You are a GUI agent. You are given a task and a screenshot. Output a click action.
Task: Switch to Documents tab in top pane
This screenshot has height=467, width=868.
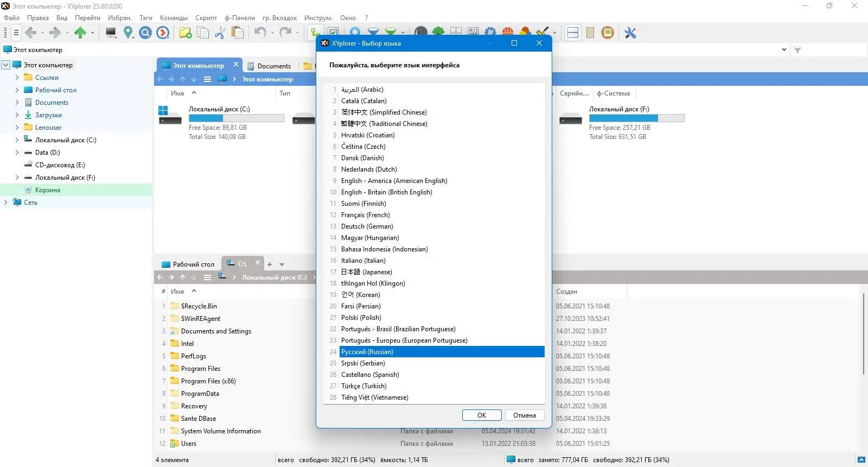tap(269, 66)
